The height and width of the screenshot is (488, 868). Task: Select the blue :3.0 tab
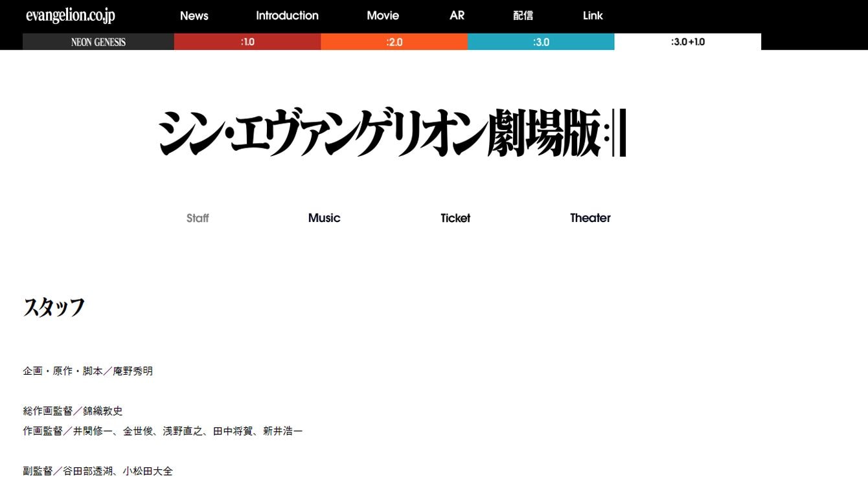point(541,42)
